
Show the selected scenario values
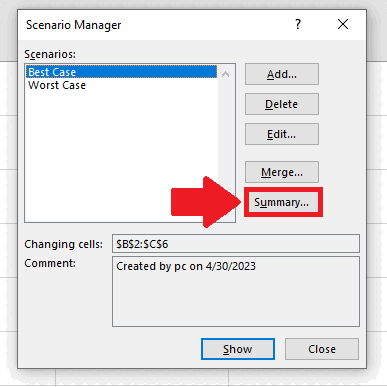click(238, 349)
